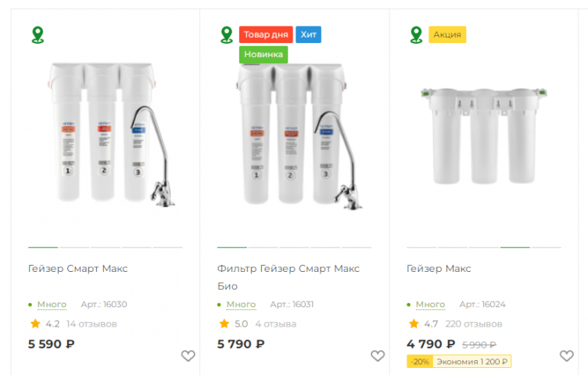Toggle wishlist heart for Гейзер Макс

(567, 356)
